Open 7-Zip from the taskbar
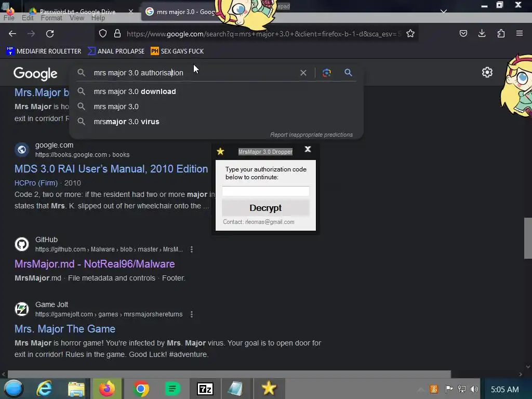This screenshot has width=532, height=399. 205,389
